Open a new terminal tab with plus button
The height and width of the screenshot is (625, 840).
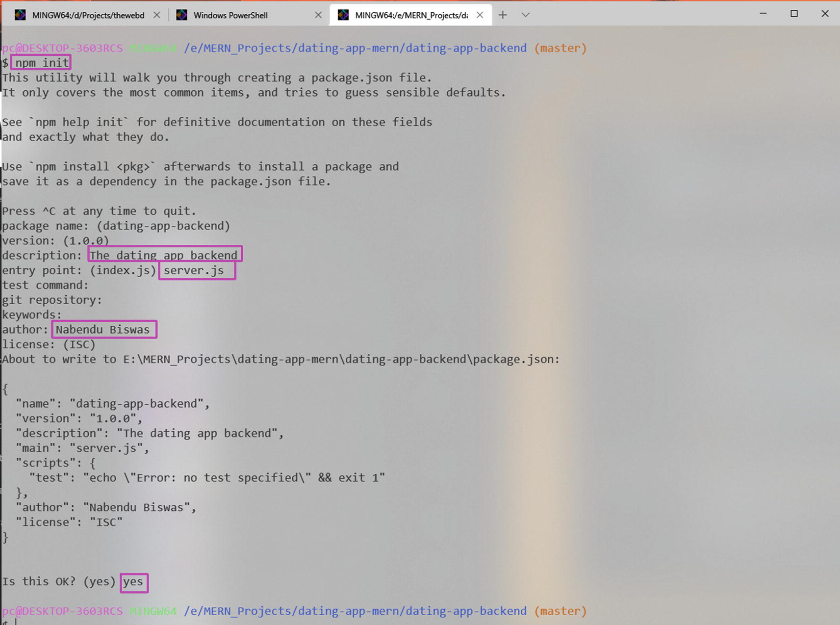[502, 15]
